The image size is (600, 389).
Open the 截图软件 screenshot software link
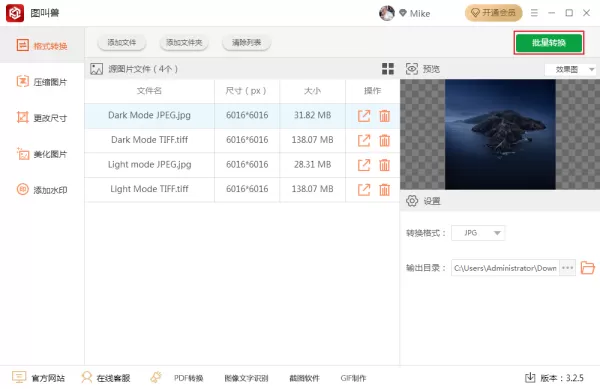(x=304, y=378)
